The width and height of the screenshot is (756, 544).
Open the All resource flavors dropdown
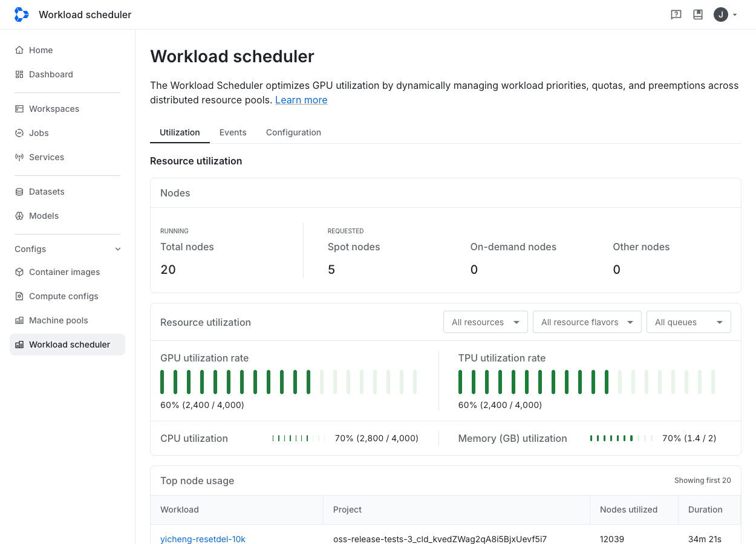587,322
